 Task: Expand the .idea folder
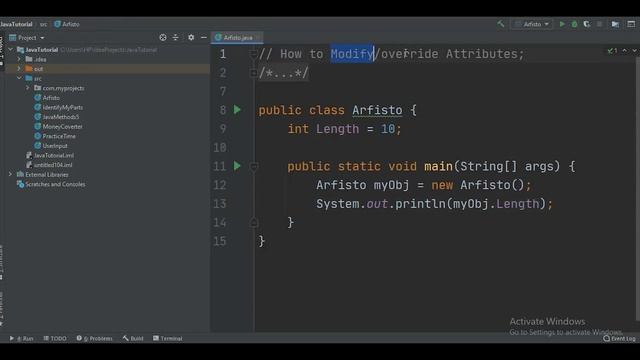19,59
